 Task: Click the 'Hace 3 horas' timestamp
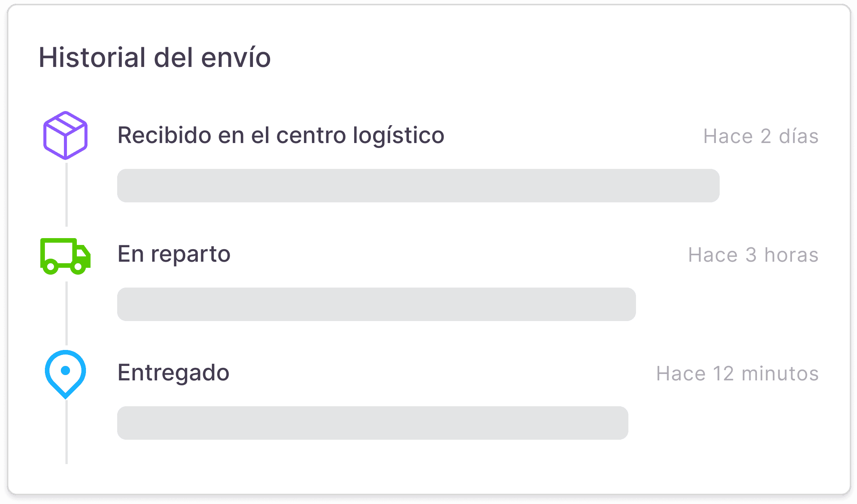[753, 255]
